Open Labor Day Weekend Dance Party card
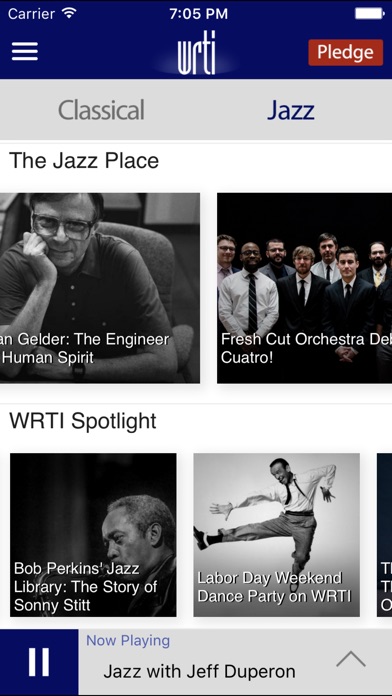Image resolution: width=392 pixels, height=696 pixels. tap(277, 535)
